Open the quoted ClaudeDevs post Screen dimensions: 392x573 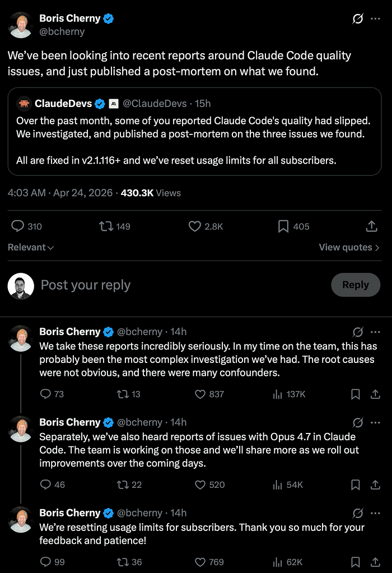point(195,132)
